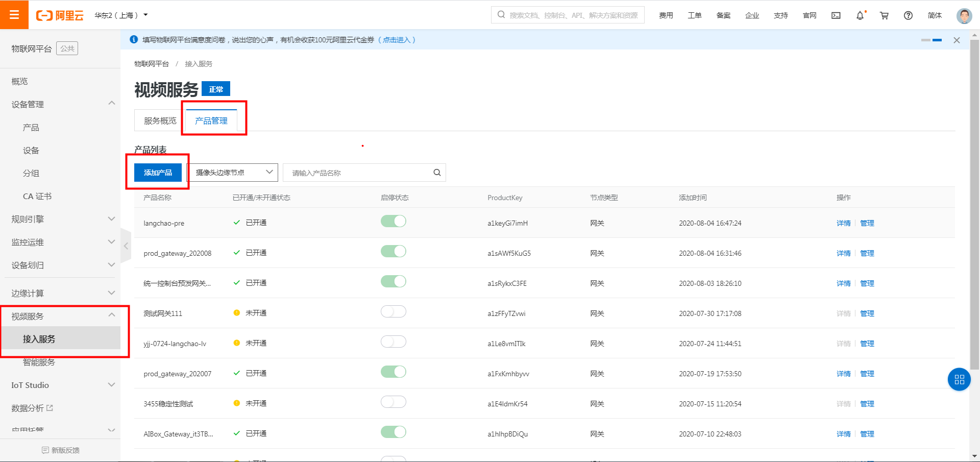Open 备案 in the top bar

(x=723, y=15)
